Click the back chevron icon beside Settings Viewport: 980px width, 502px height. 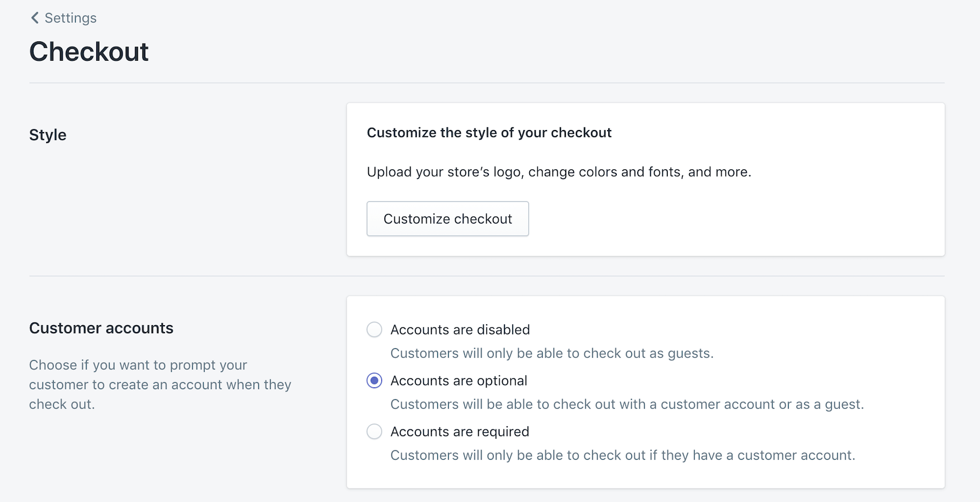coord(34,18)
